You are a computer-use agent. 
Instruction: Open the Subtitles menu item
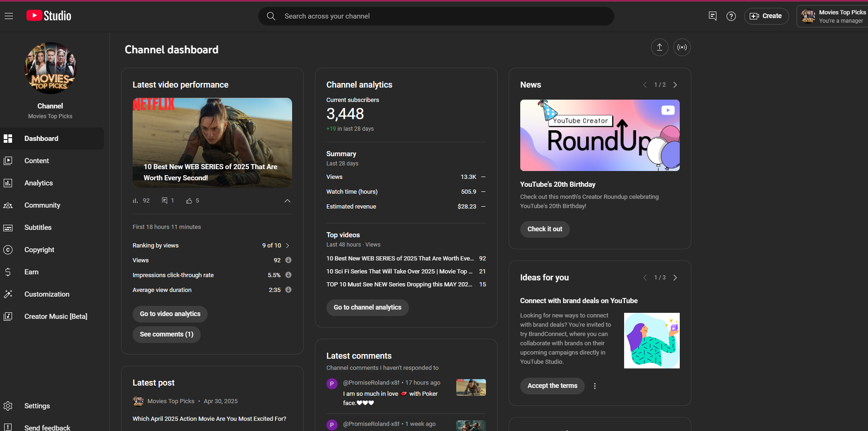point(52,228)
